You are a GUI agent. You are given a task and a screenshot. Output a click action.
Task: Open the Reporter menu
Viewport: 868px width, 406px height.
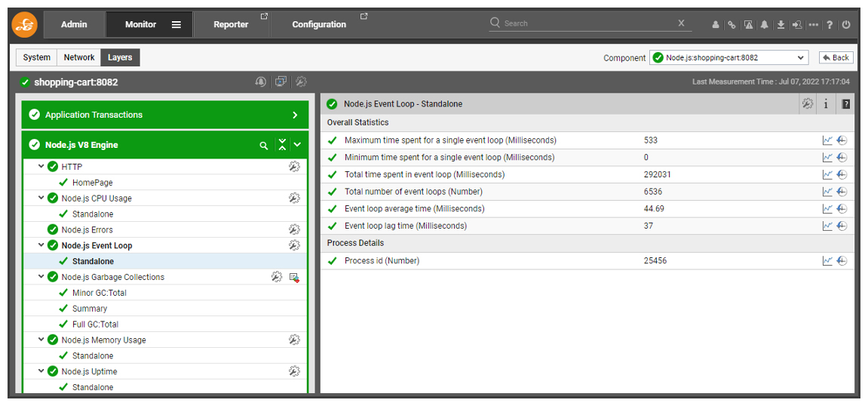click(x=232, y=24)
